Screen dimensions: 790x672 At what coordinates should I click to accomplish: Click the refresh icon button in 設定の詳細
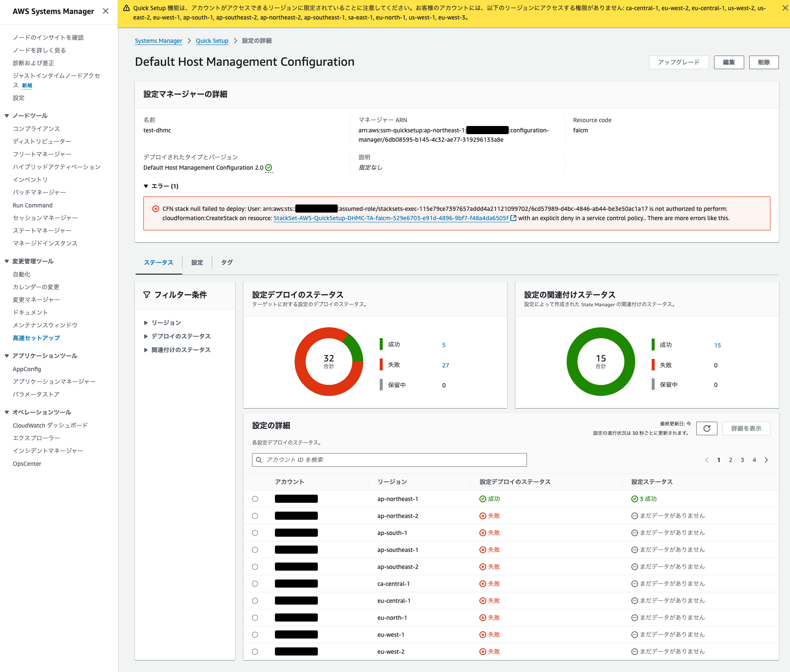point(707,428)
